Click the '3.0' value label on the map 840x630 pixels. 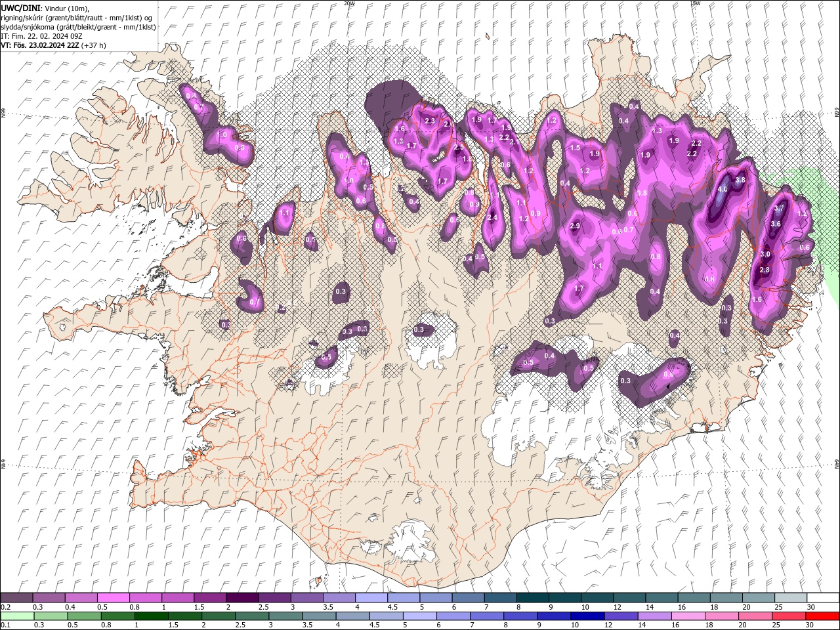pyautogui.click(x=765, y=254)
